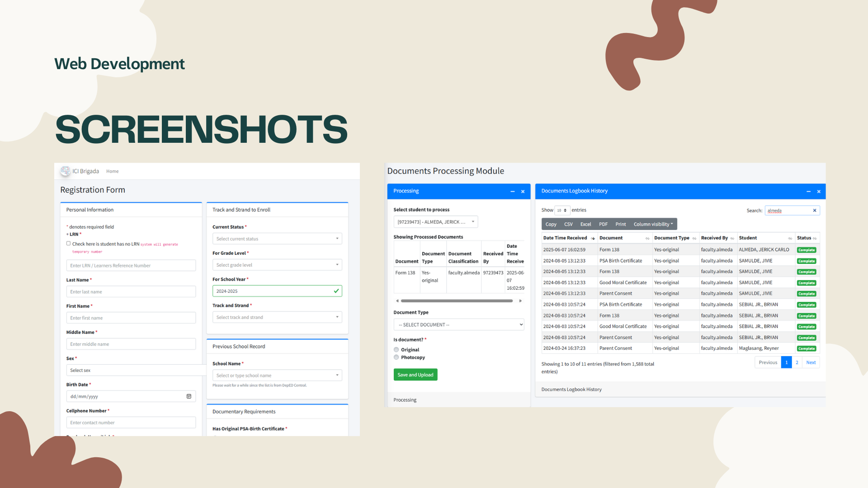Select the Photocopy radio button
The width and height of the screenshot is (868, 488).
(x=396, y=357)
